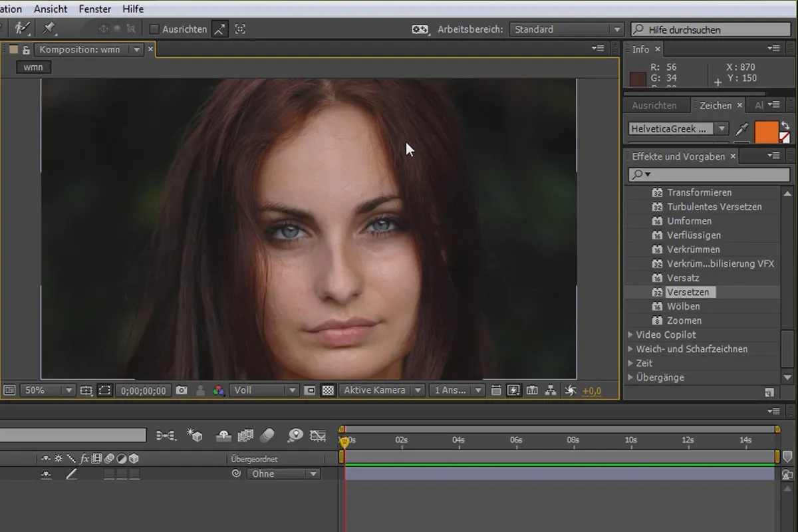Screen dimensions: 798x532
Task: Open the Voll resolution dropdown
Action: (263, 390)
